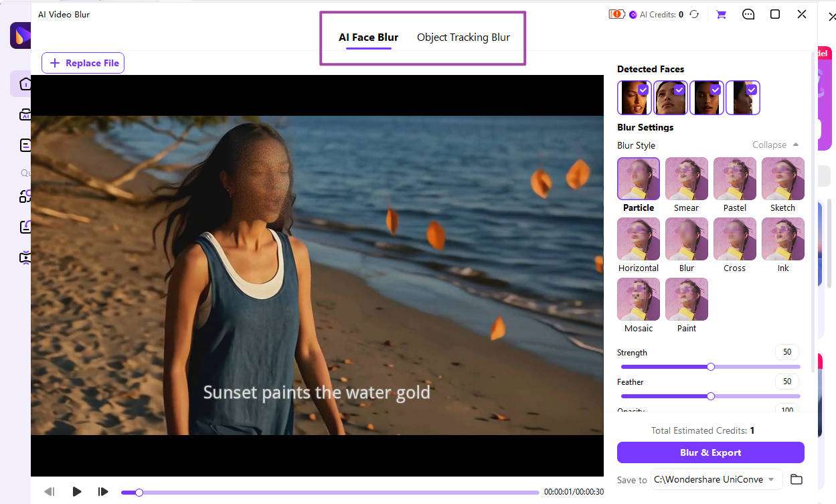This screenshot has height=504, width=836.
Task: Switch to the AI Face Blur tab
Action: [x=368, y=37]
